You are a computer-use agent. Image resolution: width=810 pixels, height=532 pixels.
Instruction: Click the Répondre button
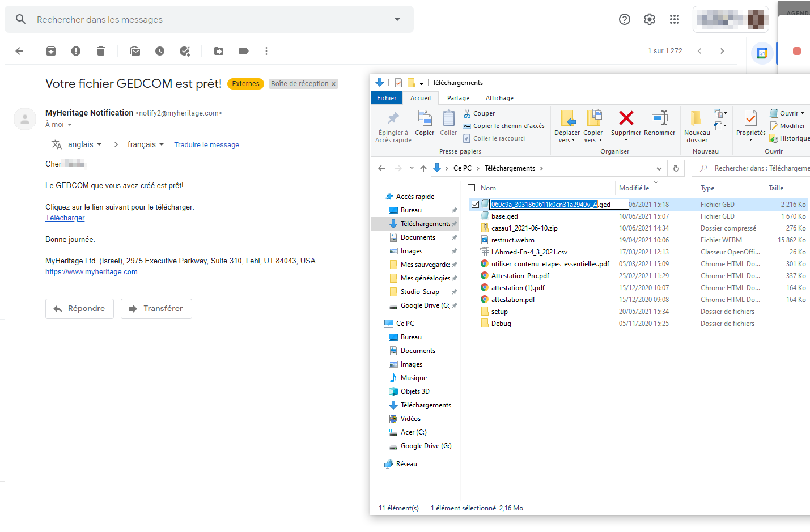point(79,309)
